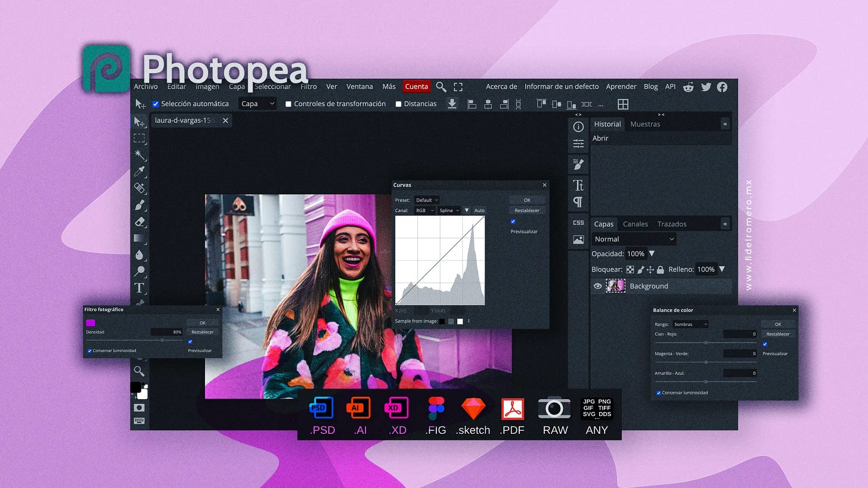
Task: Open the Reddit link icon
Action: coord(689,87)
